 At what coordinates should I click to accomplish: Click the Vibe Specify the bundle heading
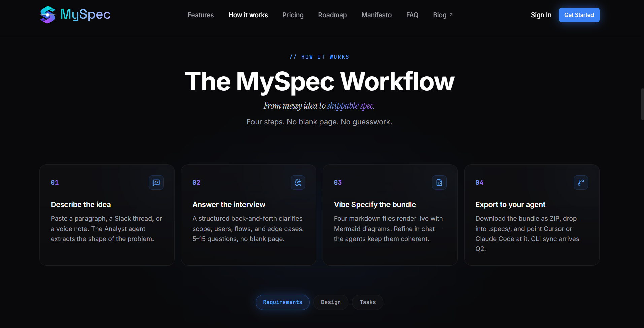pyautogui.click(x=375, y=204)
